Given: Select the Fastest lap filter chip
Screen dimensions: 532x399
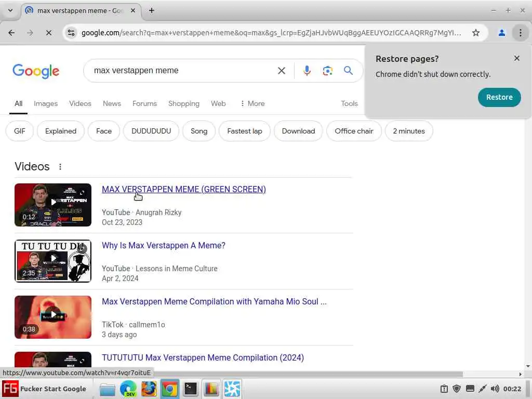Looking at the screenshot, I should coord(245,131).
